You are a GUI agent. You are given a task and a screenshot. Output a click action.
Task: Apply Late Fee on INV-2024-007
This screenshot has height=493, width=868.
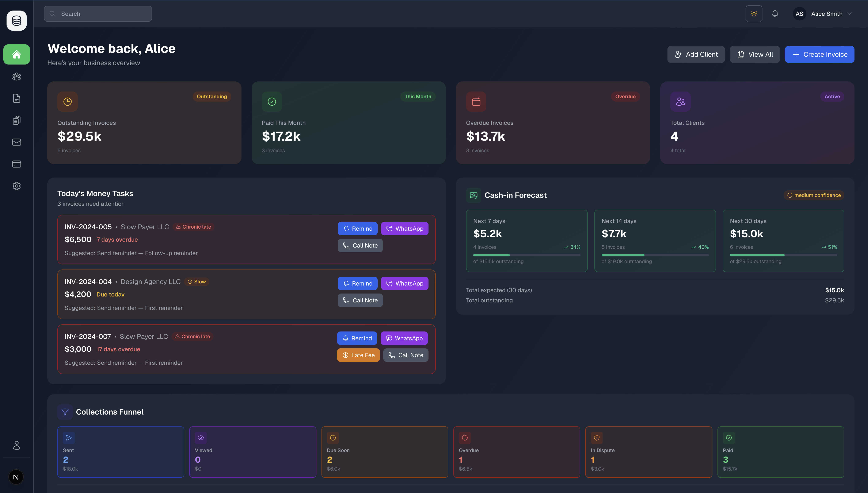[x=358, y=355]
